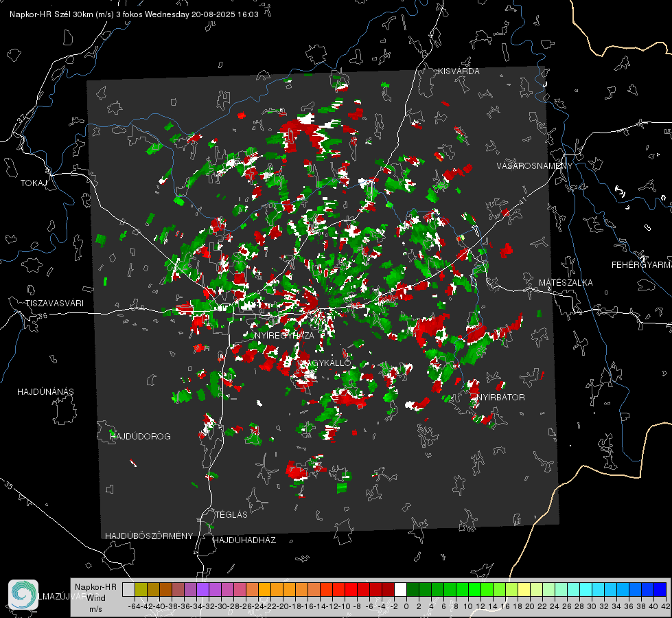Select the gray swatch left of -64
The height and width of the screenshot is (618, 672).
point(128,589)
